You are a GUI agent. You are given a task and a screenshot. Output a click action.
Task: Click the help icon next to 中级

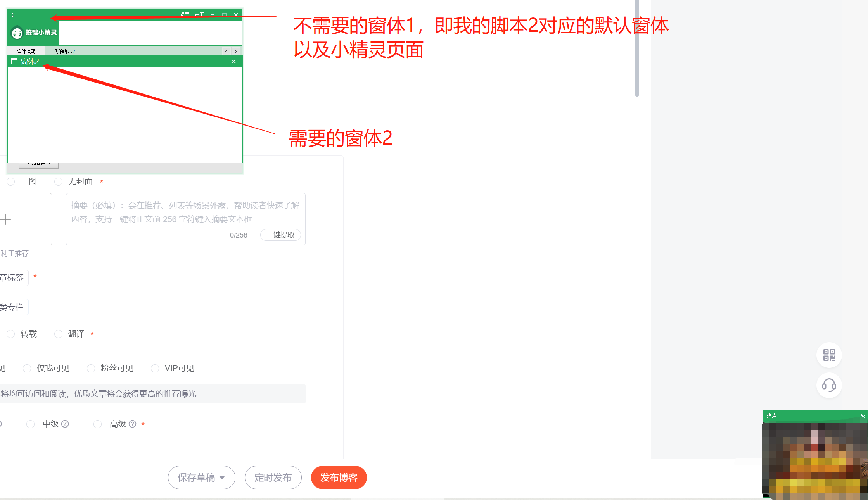[65, 424]
